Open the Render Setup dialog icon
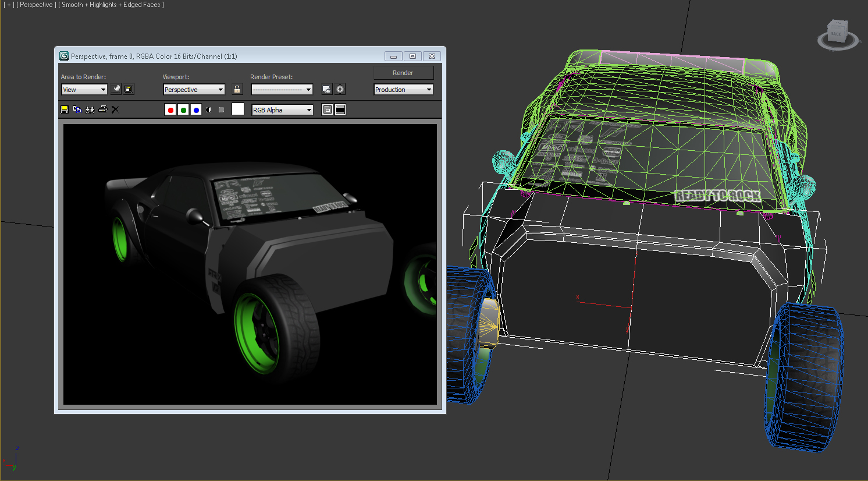 [x=326, y=89]
